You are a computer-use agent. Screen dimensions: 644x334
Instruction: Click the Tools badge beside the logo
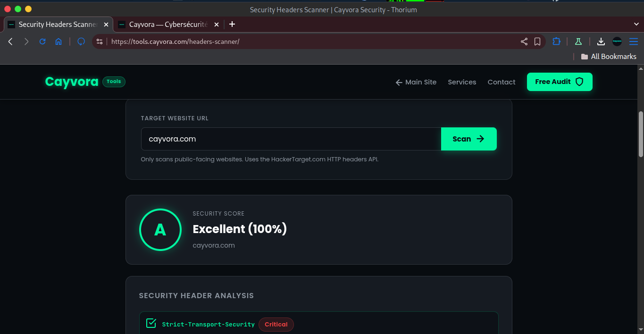[114, 82]
